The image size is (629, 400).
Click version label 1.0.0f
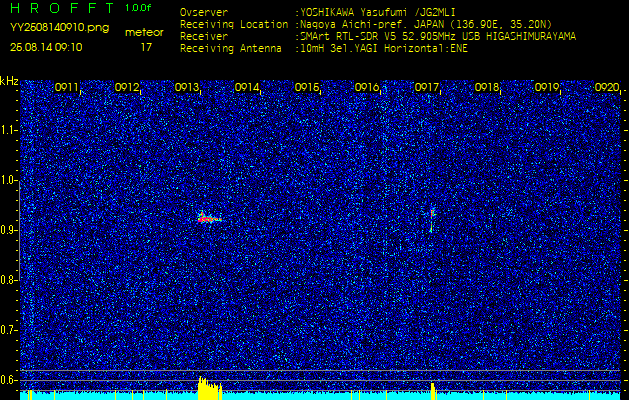tap(138, 8)
